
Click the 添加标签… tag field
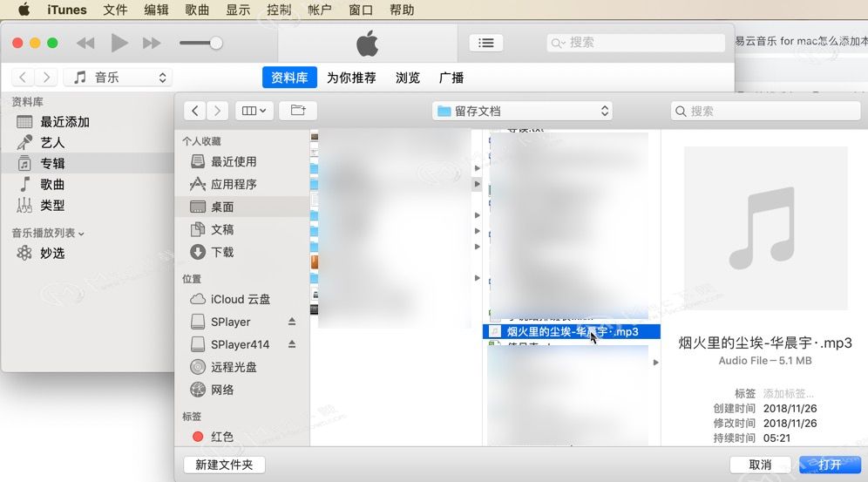[789, 394]
